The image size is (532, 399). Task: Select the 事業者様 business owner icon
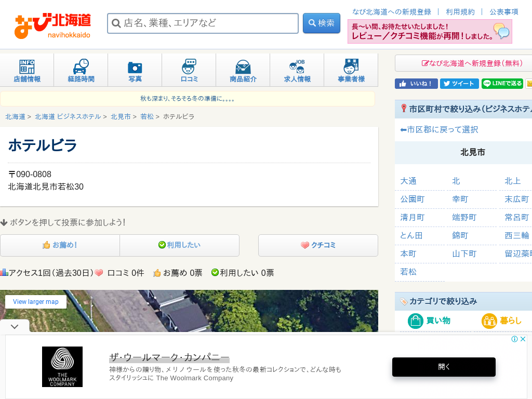(351, 70)
